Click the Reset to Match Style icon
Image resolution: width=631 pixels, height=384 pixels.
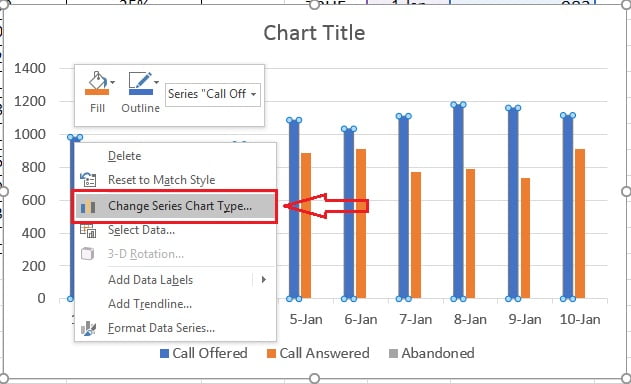point(88,180)
